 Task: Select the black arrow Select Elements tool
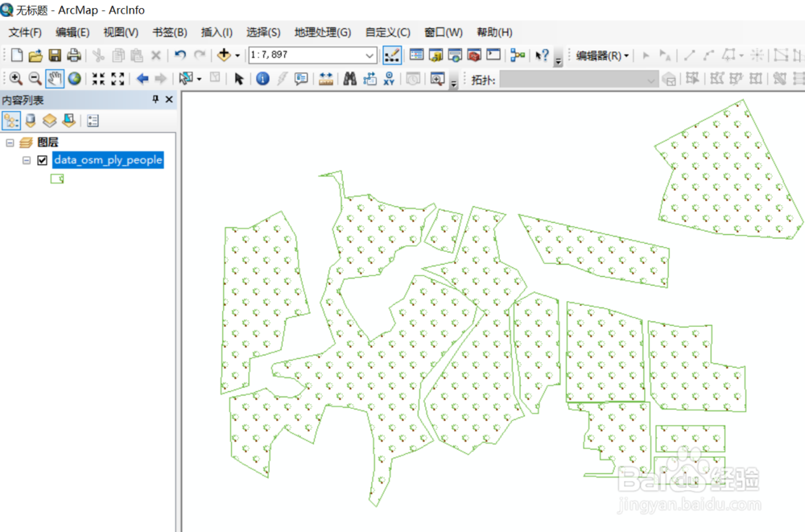coord(239,79)
